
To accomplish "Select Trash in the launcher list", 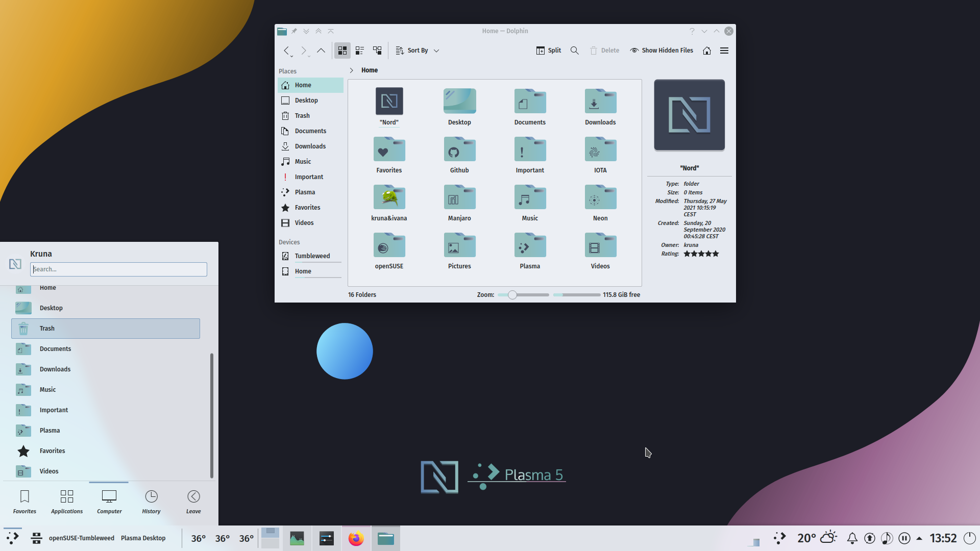I will pos(106,329).
